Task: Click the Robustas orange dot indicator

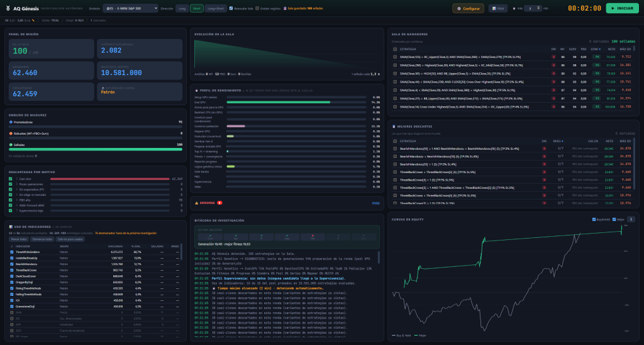Action: [11, 133]
